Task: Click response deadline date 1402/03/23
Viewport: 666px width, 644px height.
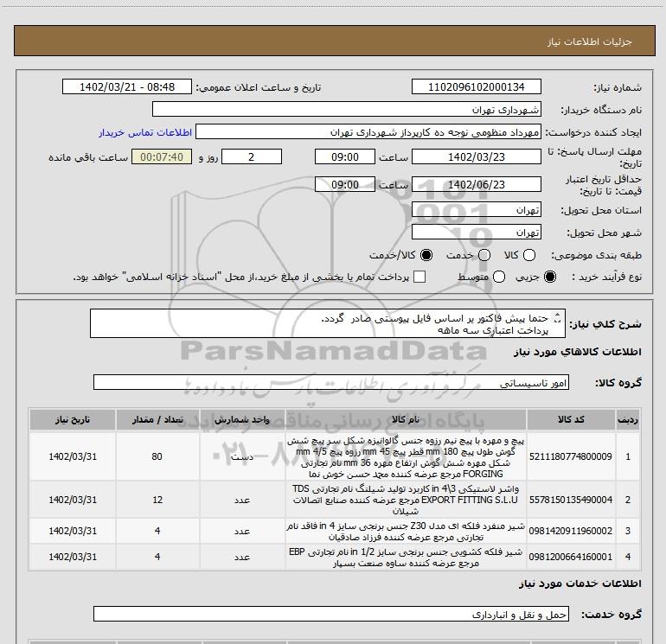Action: [x=476, y=156]
